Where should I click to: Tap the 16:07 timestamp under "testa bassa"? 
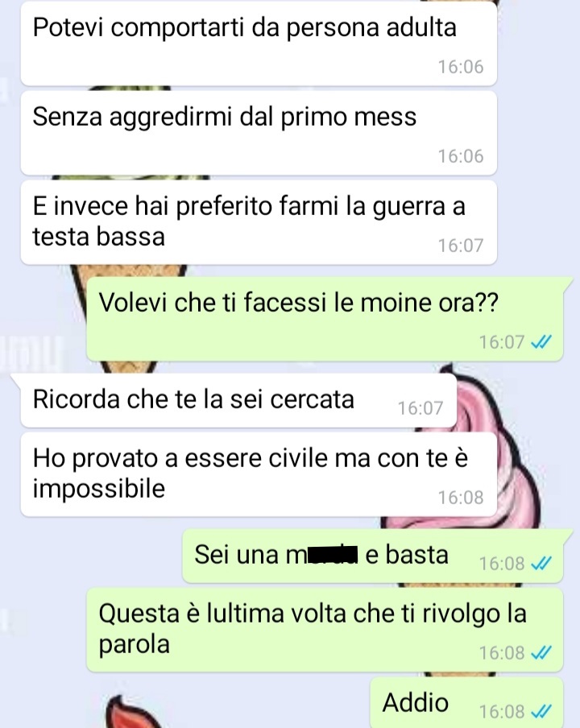461,245
